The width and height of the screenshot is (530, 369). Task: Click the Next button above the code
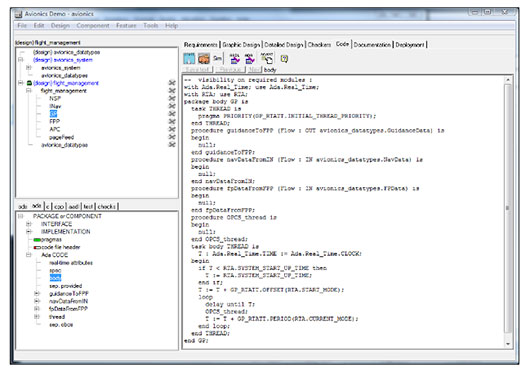coord(254,70)
